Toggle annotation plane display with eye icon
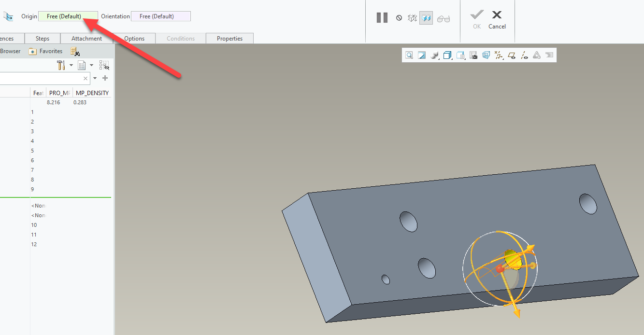644x335 pixels. click(512, 55)
